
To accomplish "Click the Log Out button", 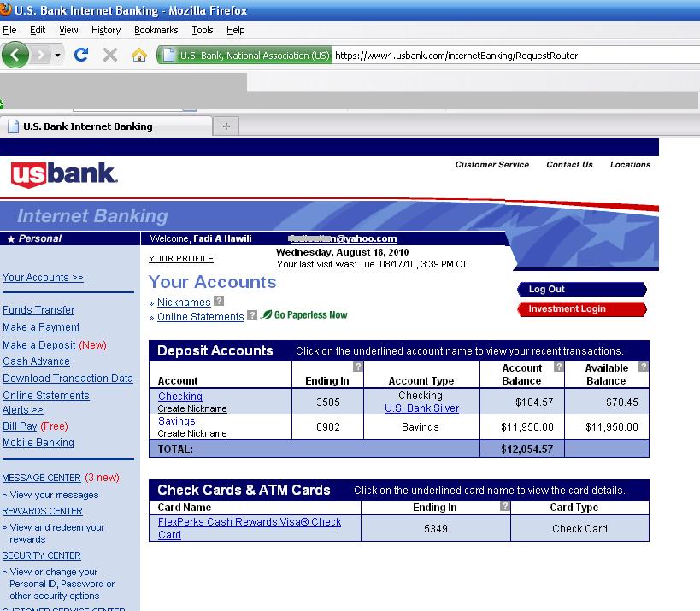I will pos(582,289).
